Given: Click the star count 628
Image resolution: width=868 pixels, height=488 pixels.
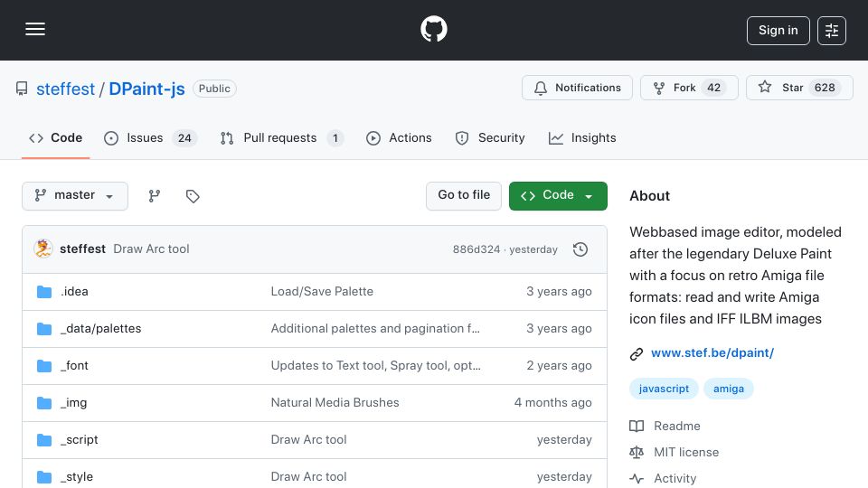Looking at the screenshot, I should point(825,88).
